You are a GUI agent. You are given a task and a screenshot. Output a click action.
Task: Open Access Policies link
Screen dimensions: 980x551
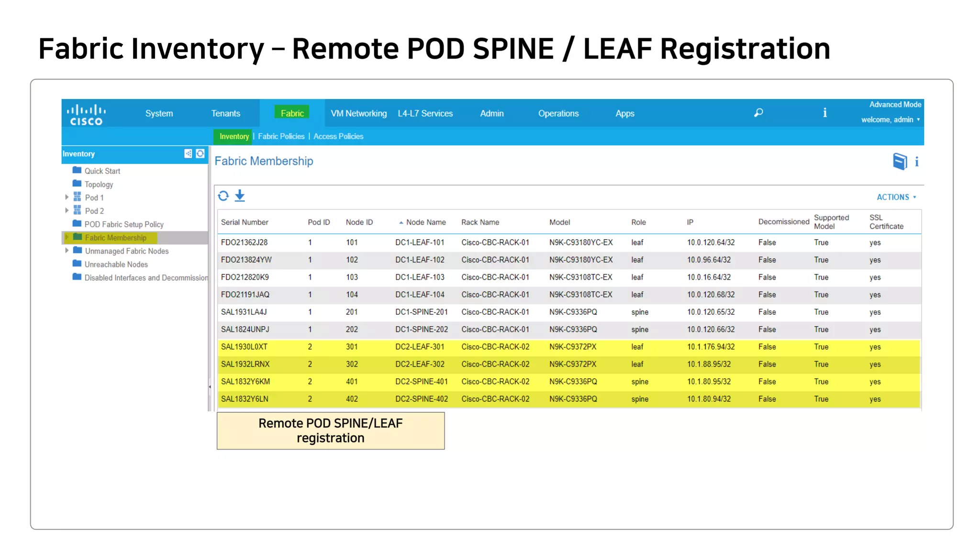coord(338,136)
